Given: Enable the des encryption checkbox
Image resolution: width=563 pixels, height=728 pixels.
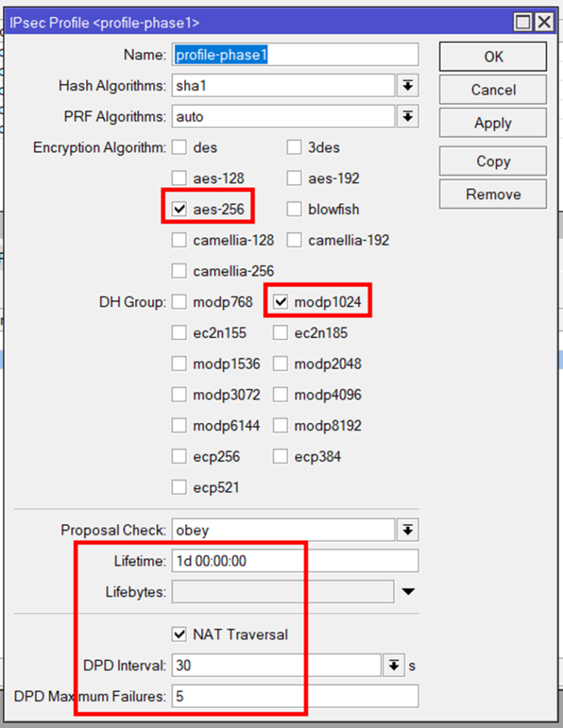Looking at the screenshot, I should point(179,148).
